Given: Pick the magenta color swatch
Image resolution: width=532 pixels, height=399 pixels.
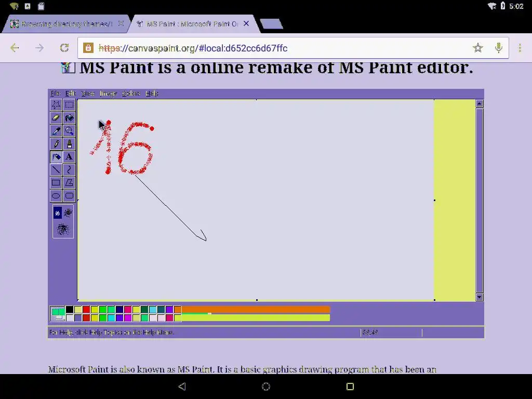Looking at the screenshot, I should tap(128, 318).
